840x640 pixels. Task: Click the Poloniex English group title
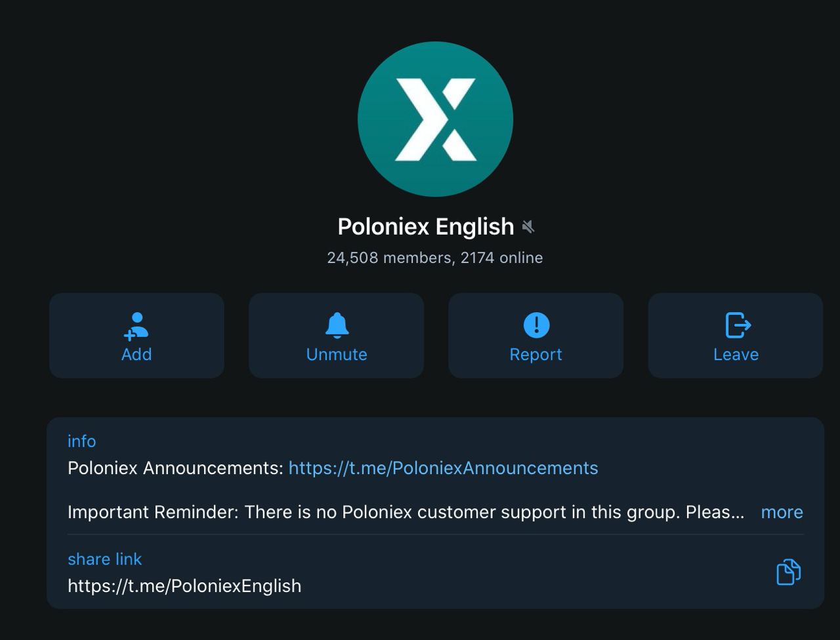click(x=425, y=227)
